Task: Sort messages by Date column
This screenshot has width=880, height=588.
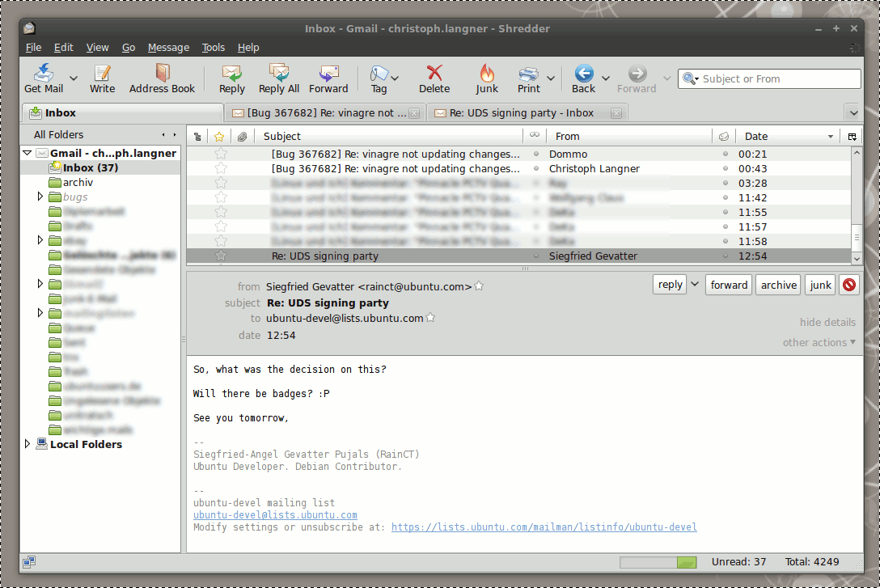Action: click(788, 137)
